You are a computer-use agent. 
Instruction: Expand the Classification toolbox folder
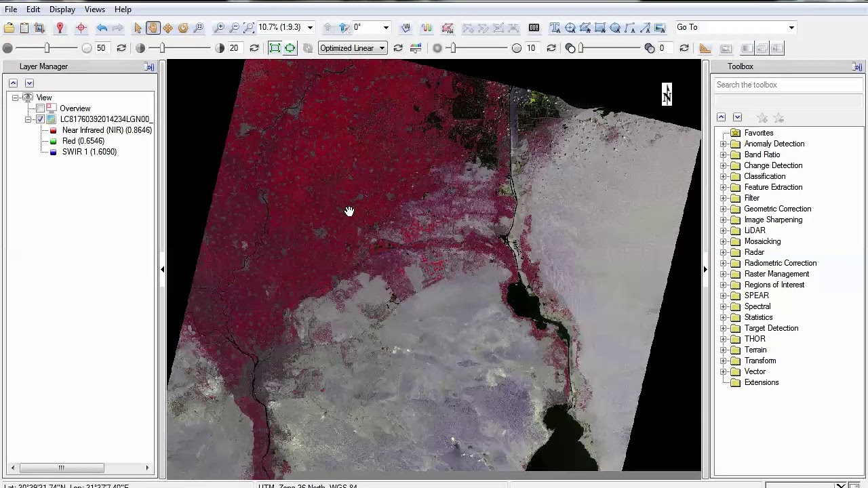(724, 176)
